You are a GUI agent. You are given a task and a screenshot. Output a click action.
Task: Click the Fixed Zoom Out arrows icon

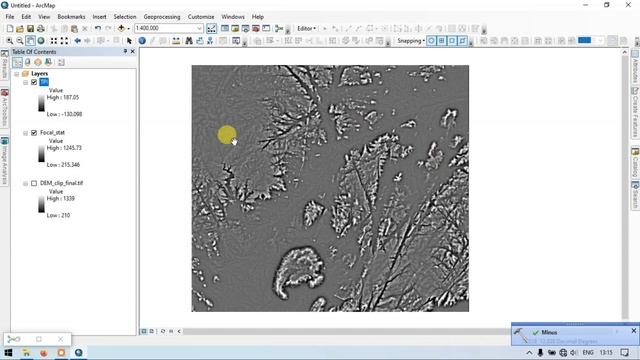click(64, 41)
